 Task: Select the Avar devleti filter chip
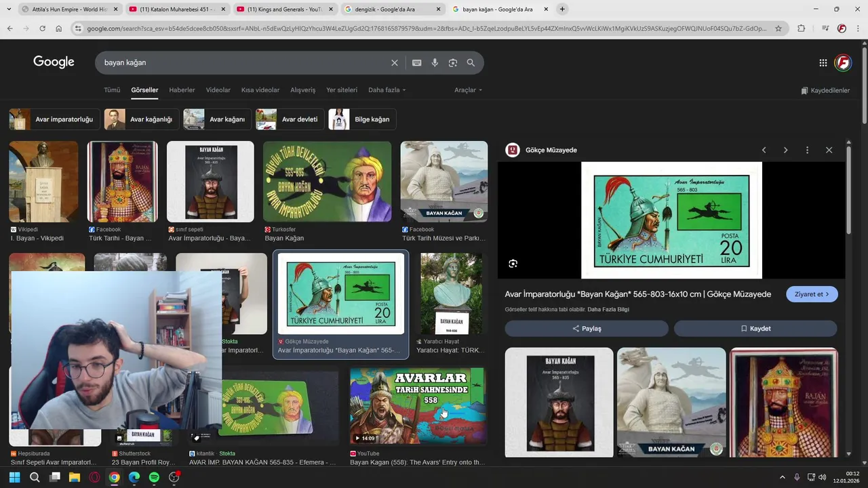(290, 119)
